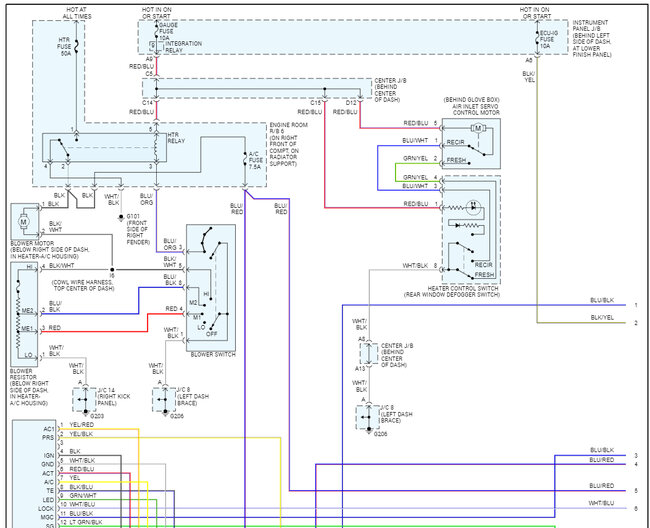Click the air inlet servo motor M symbol
Image resolution: width=650 pixels, height=528 pixels.
pos(478,128)
